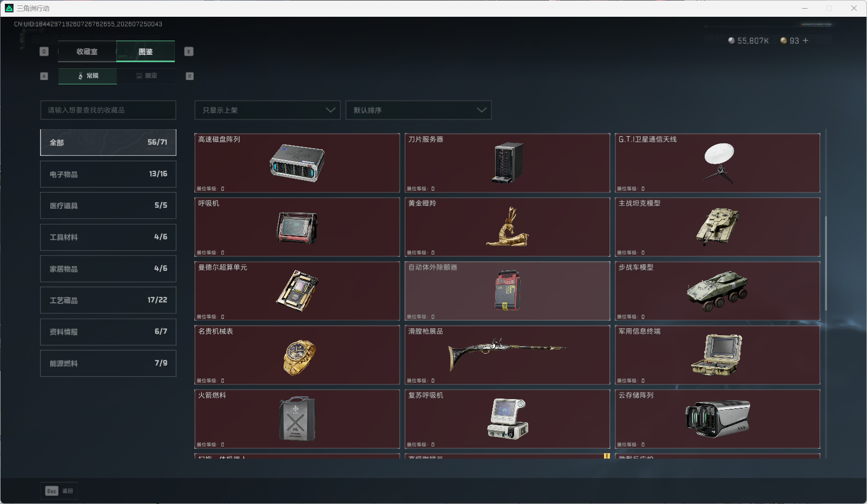Open the 默认排序 sort dropdown
Screen dimensions: 867x504
point(418,110)
